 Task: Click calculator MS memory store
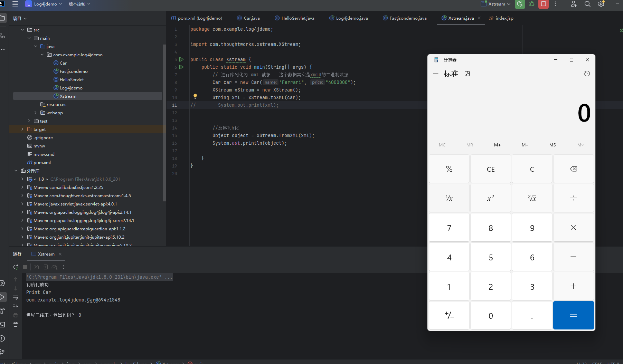point(553,145)
